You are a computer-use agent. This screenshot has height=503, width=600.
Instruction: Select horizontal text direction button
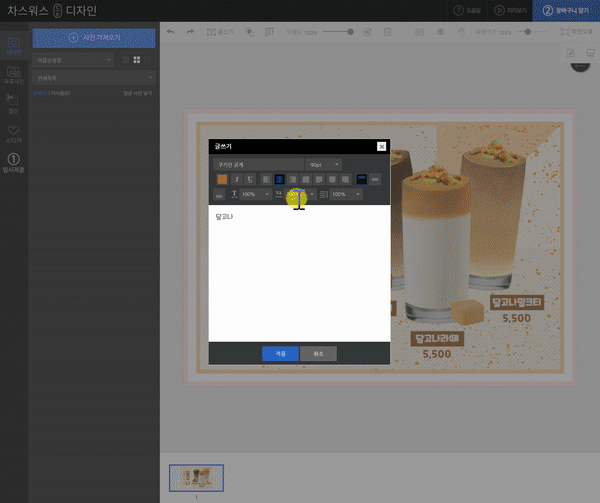362,179
